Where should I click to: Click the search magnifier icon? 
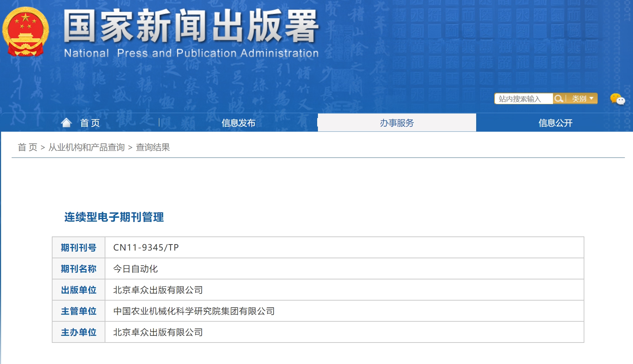pyautogui.click(x=558, y=99)
